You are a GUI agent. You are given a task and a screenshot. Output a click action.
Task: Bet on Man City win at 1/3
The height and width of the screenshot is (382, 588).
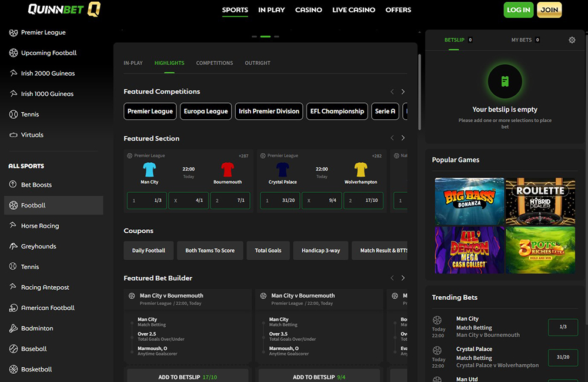(147, 200)
